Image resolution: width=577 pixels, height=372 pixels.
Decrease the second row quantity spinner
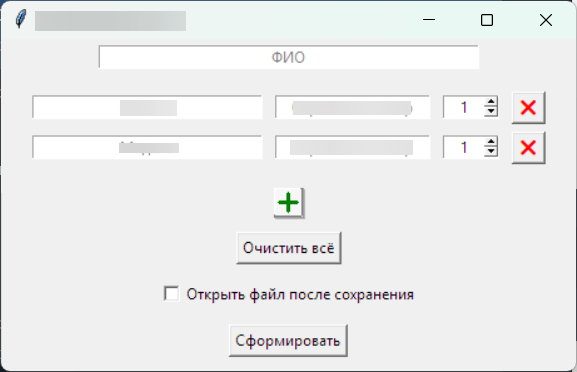pyautogui.click(x=491, y=152)
